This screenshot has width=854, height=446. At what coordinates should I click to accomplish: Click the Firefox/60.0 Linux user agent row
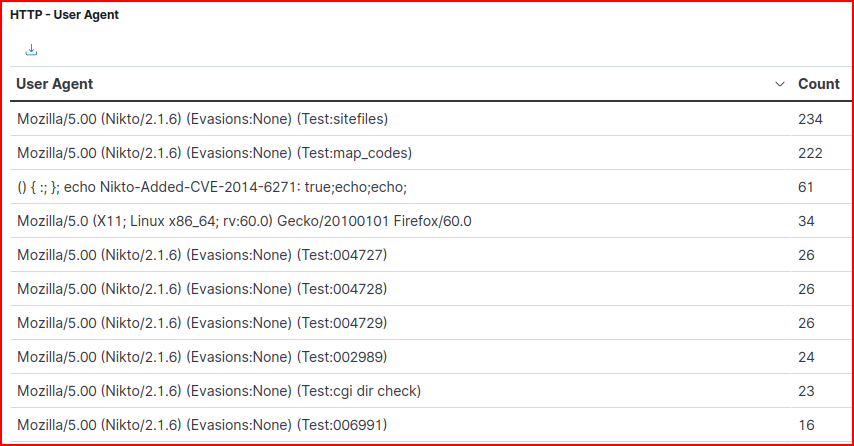pyautogui.click(x=244, y=221)
